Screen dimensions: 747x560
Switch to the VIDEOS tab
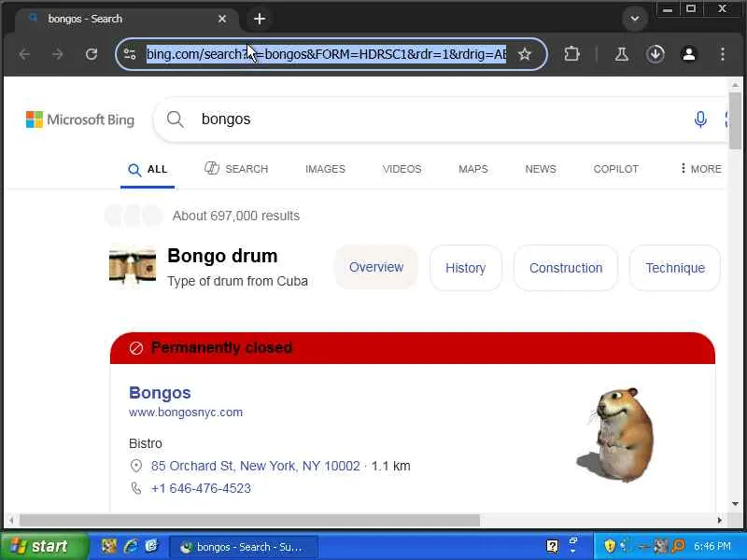[402, 169]
